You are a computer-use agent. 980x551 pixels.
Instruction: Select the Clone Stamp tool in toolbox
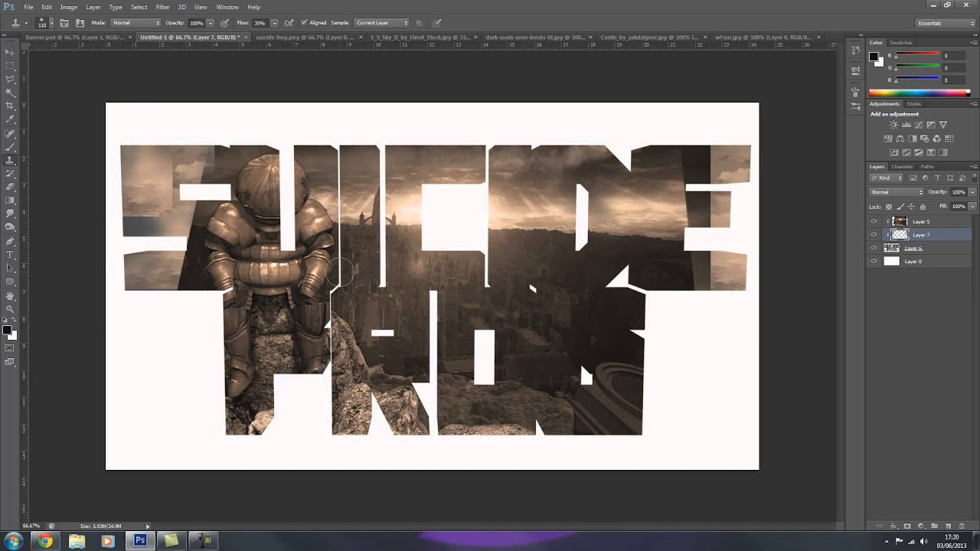(x=10, y=160)
